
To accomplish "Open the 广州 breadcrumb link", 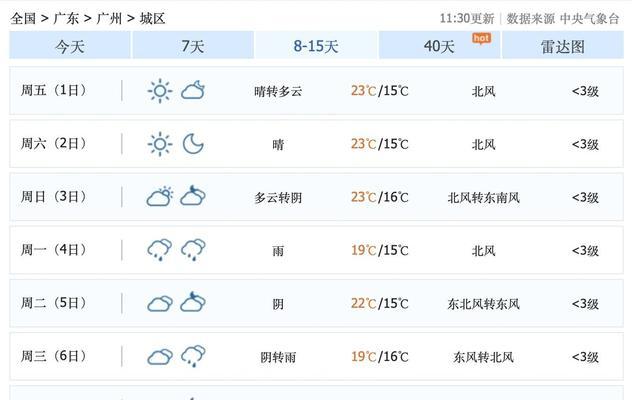I will (x=109, y=19).
